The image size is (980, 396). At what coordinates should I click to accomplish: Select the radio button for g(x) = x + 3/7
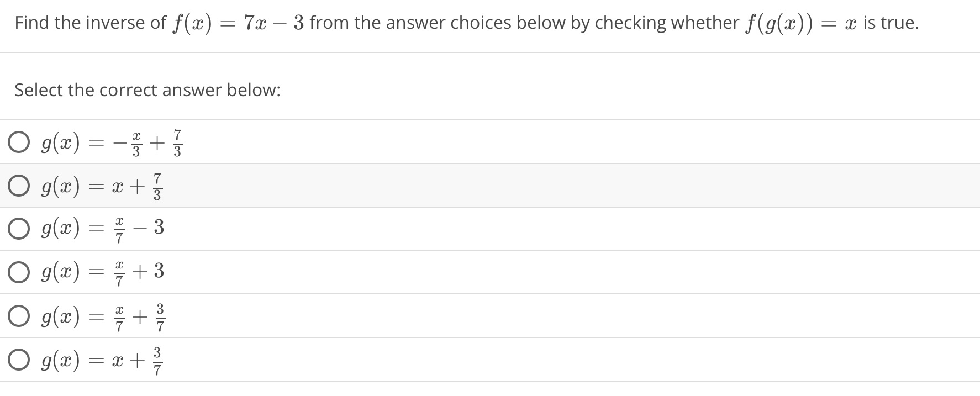point(19,360)
